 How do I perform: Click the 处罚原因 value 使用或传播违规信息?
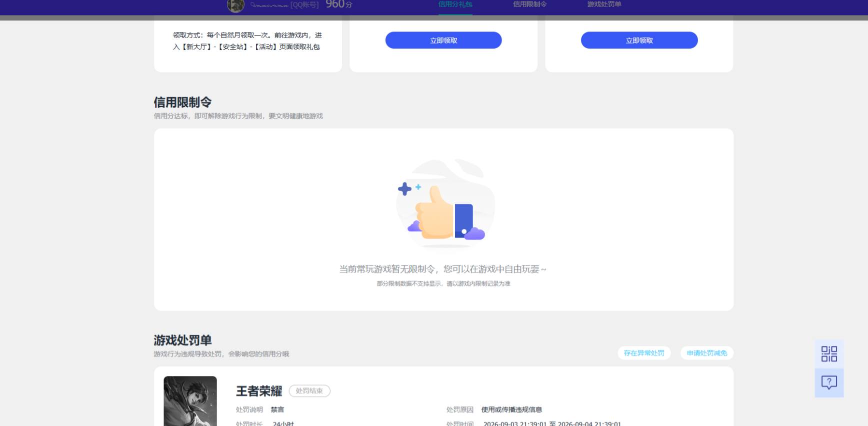[511, 409]
